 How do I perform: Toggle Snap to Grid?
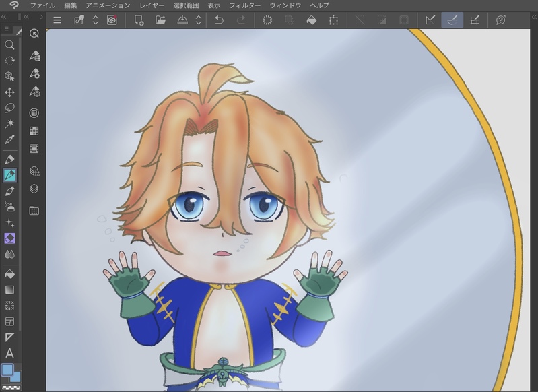(475, 20)
